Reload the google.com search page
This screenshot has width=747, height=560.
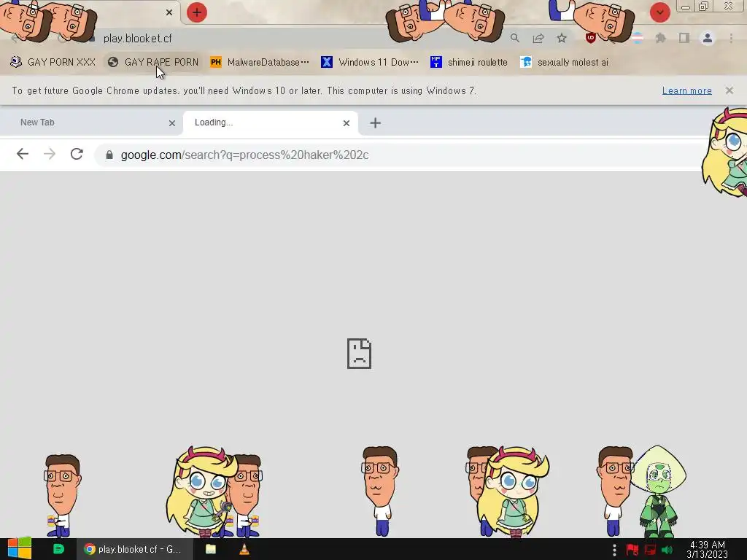pos(77,154)
